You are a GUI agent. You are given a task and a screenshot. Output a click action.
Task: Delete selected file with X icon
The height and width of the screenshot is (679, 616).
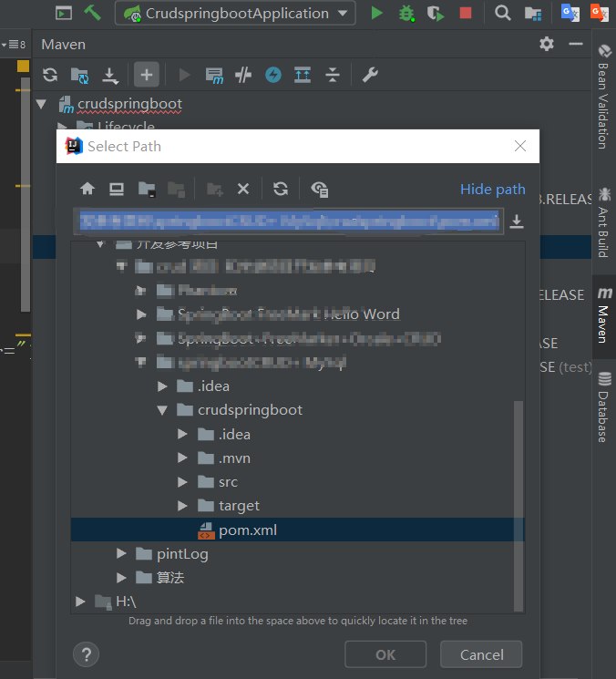click(x=243, y=189)
